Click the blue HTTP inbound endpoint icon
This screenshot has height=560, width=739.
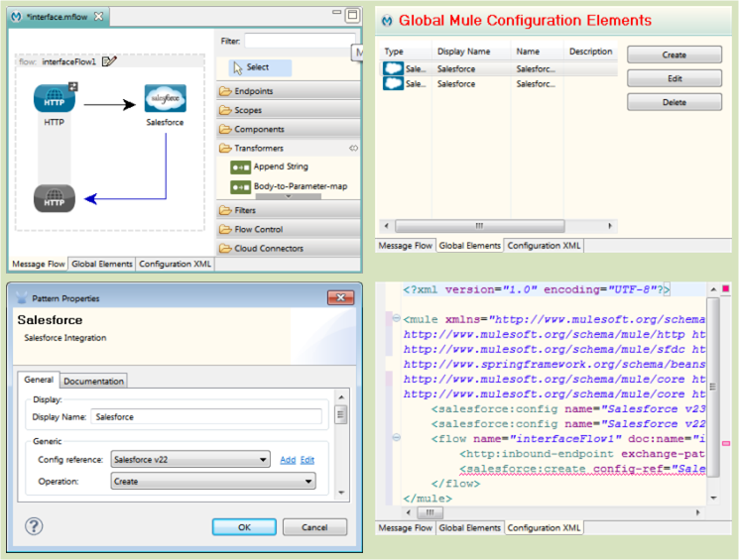(x=55, y=99)
